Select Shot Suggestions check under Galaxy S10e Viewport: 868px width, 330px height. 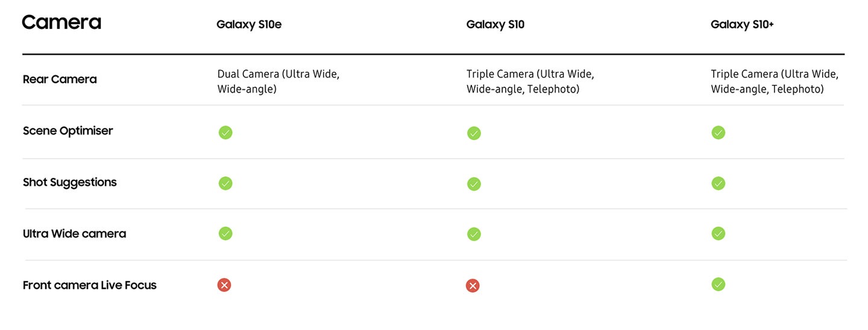point(225,183)
